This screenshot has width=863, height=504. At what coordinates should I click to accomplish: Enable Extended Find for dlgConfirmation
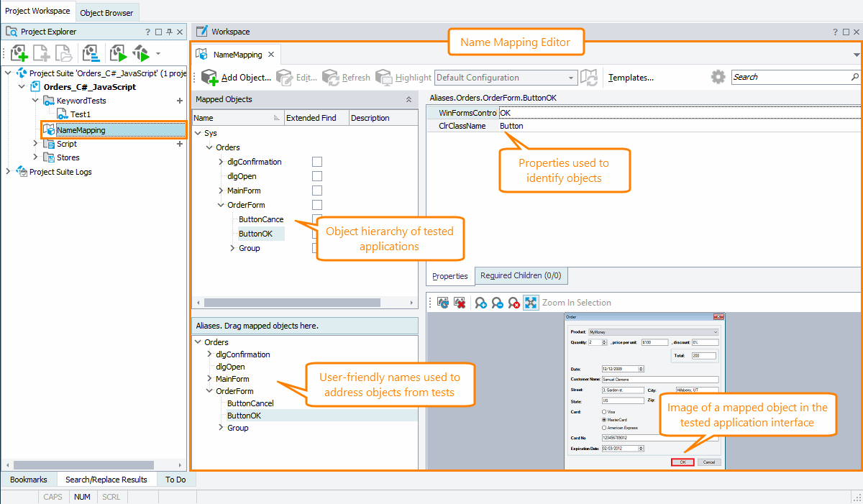[x=316, y=161]
